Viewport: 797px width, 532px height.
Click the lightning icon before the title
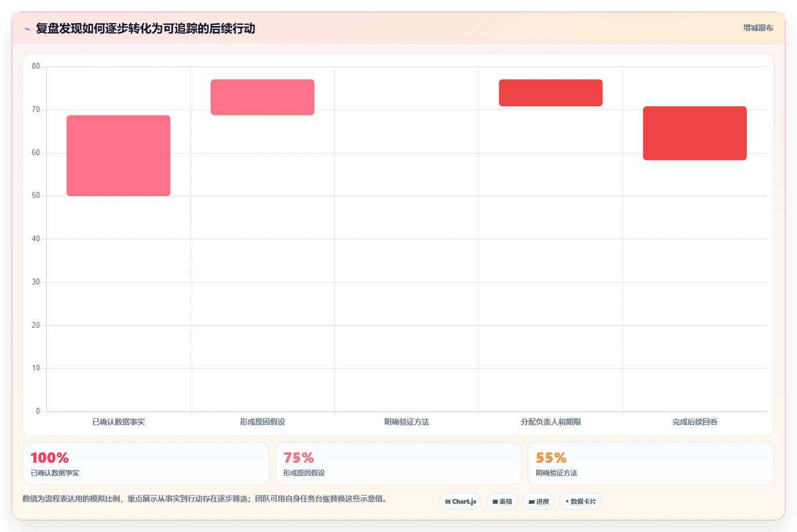(x=27, y=29)
